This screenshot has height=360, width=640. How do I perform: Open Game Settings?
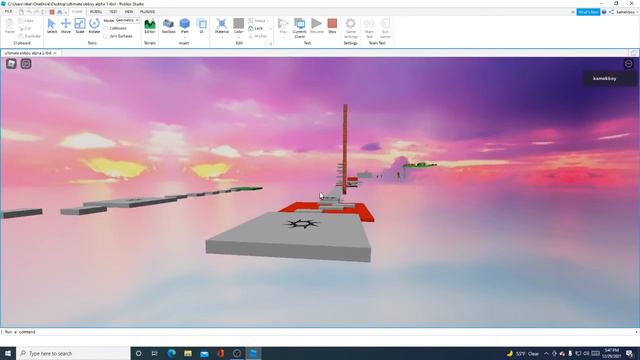point(351,28)
